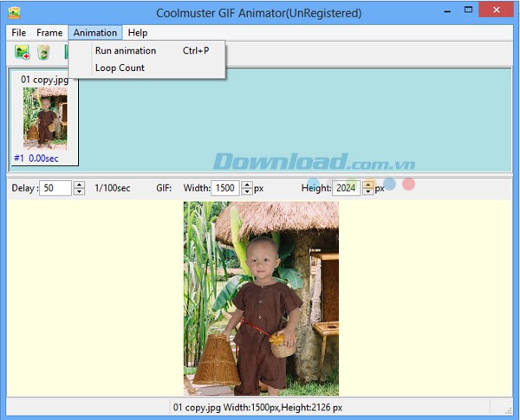
Task: Click the resize grip in status bar corner
Action: pyautogui.click(x=508, y=410)
